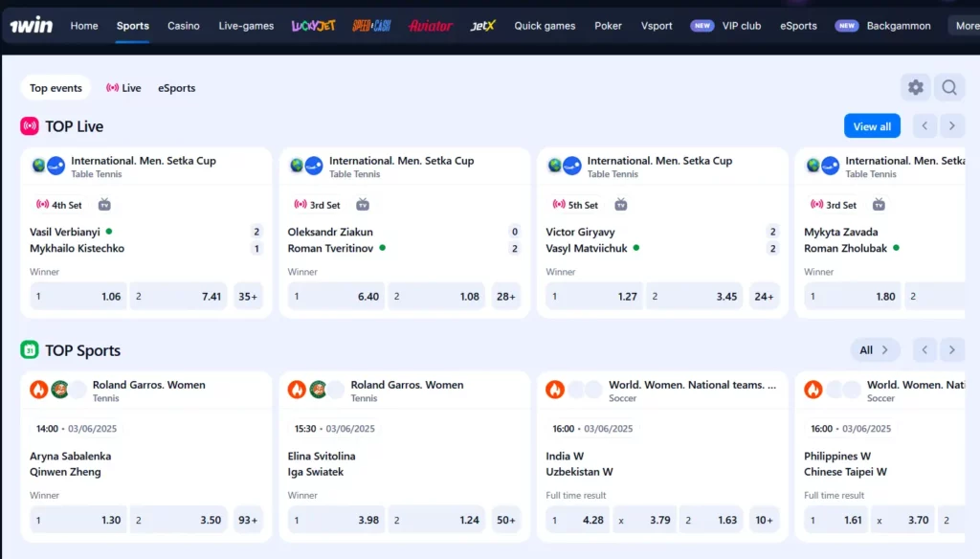980x559 pixels.
Task: Bet on Ziakun at 6.40
Action: pyautogui.click(x=336, y=297)
